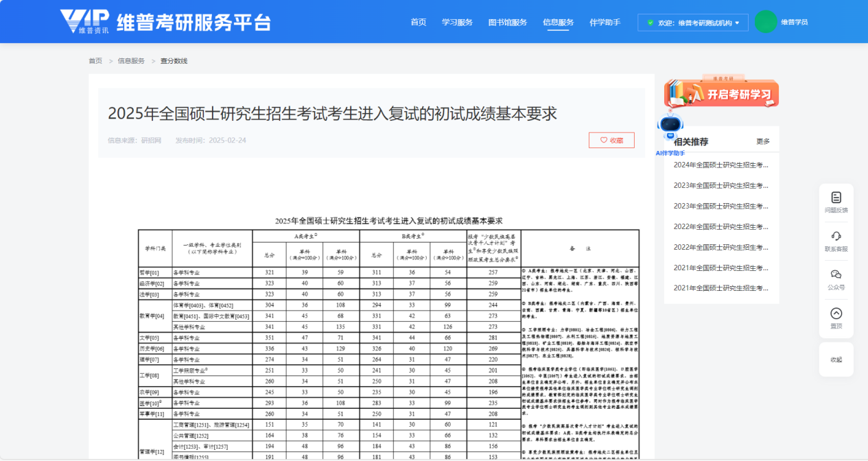Image resolution: width=868 pixels, height=461 pixels.
Task: Open the 问题反馈 feedback icon
Action: coord(836,198)
